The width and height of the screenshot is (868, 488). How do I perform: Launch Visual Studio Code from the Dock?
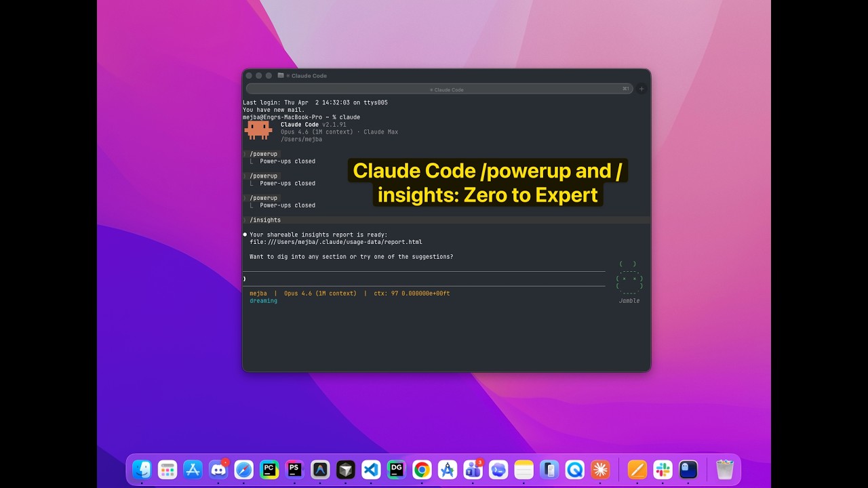click(371, 469)
